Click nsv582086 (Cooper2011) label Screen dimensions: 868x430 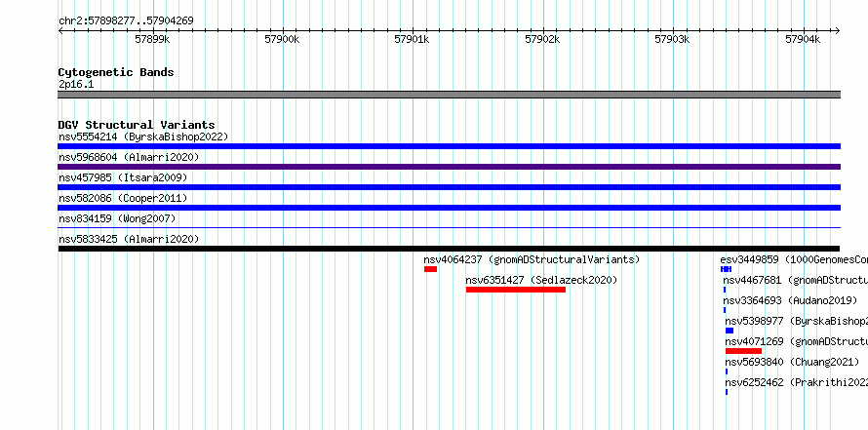click(x=123, y=198)
